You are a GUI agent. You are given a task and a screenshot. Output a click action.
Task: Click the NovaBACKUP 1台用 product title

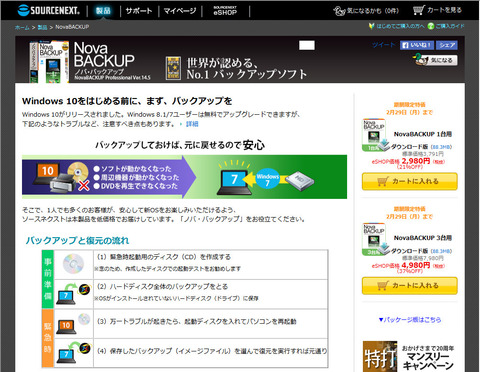(423, 134)
